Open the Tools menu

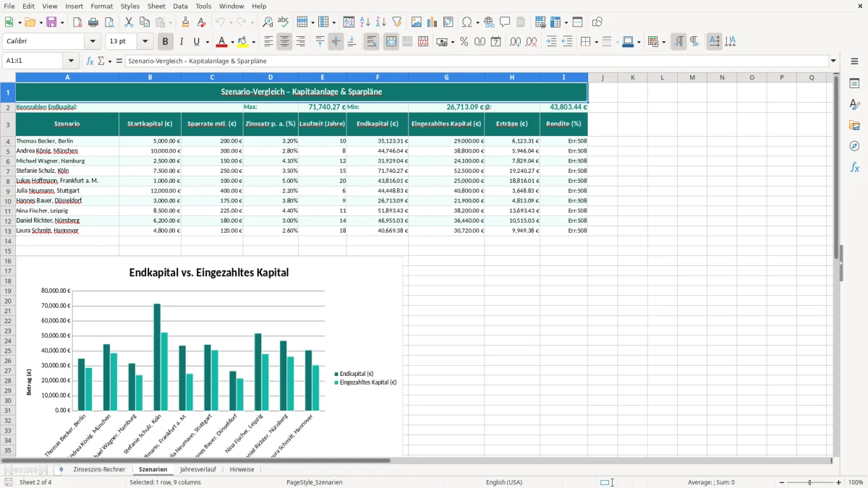[x=203, y=6]
